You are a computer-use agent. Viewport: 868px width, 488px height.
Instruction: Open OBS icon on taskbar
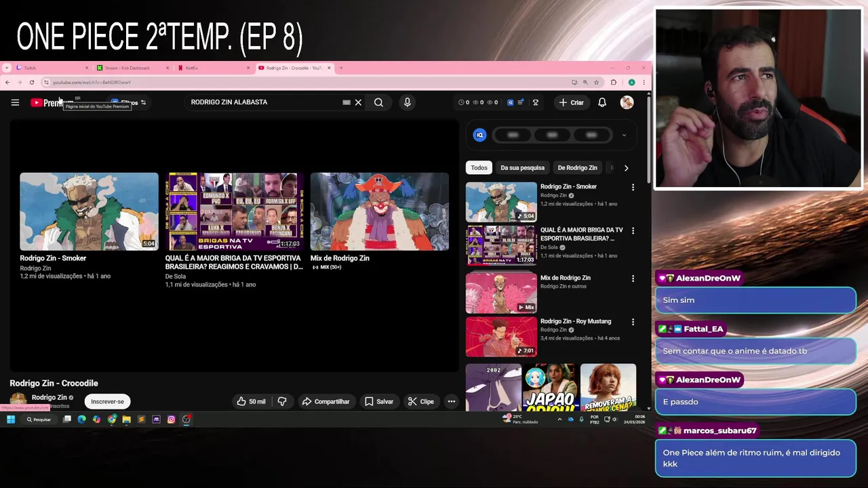point(186,420)
